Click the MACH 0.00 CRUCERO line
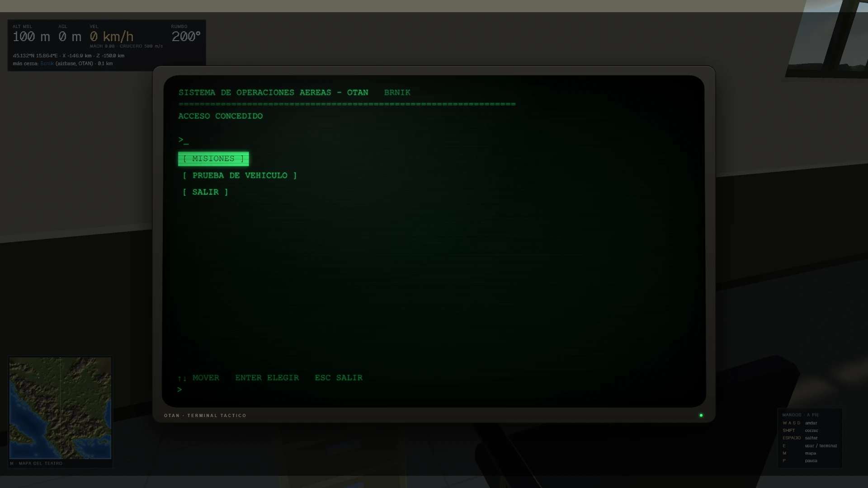The width and height of the screenshot is (868, 488). (126, 46)
